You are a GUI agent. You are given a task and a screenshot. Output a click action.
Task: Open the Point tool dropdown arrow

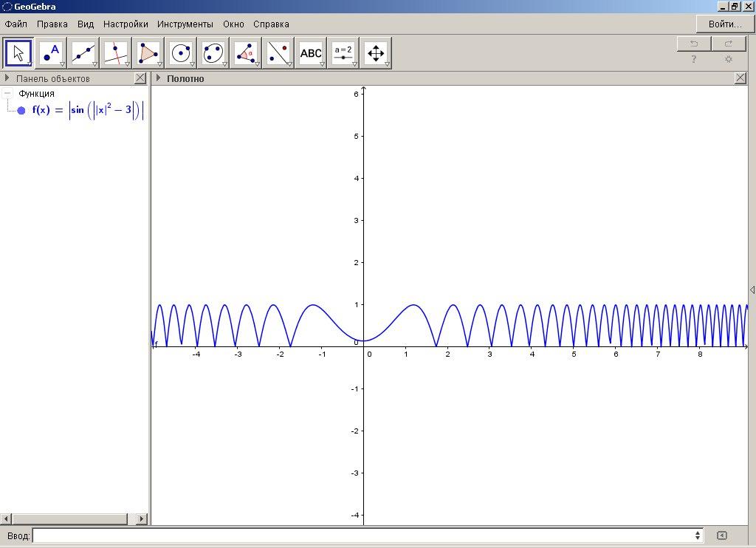[62, 64]
